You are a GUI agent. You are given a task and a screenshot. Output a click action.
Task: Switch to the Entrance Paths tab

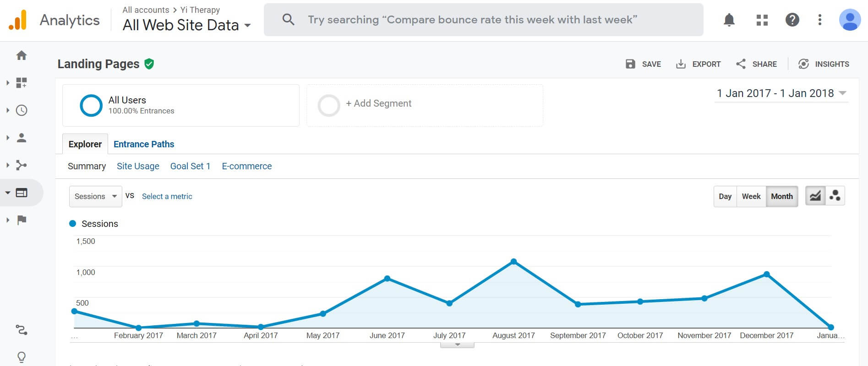coord(144,144)
